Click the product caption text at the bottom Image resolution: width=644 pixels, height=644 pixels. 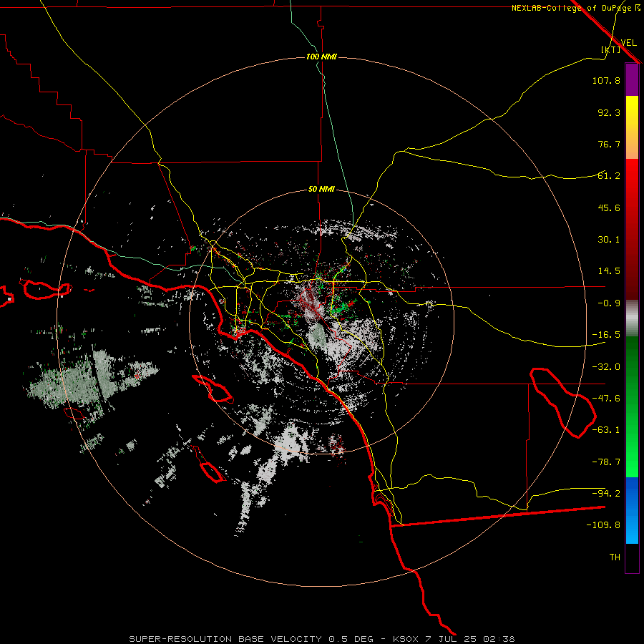[x=322, y=639]
